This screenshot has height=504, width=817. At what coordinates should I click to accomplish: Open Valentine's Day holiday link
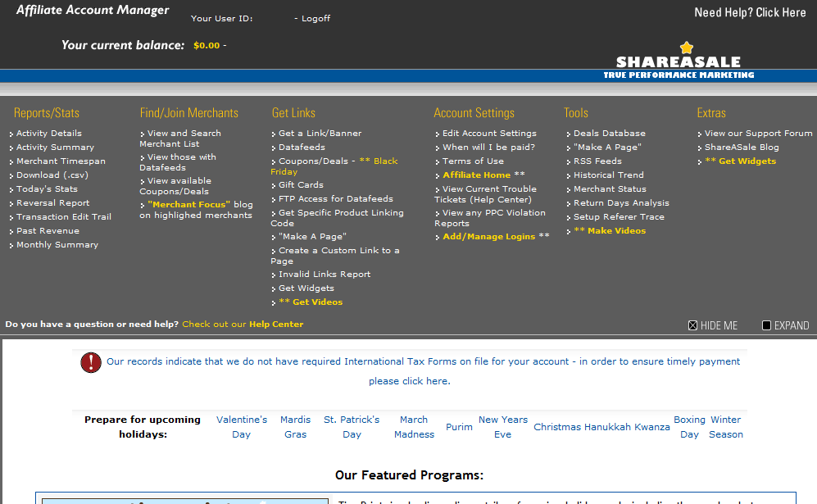coord(241,428)
